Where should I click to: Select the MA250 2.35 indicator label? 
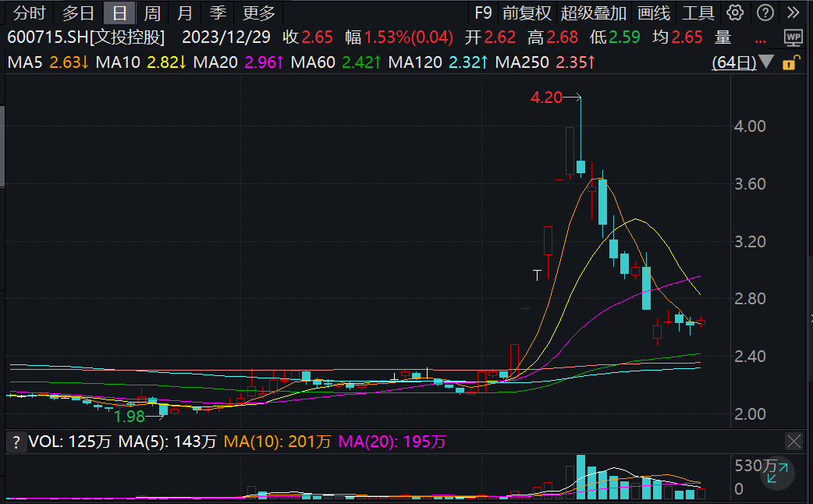pos(545,62)
